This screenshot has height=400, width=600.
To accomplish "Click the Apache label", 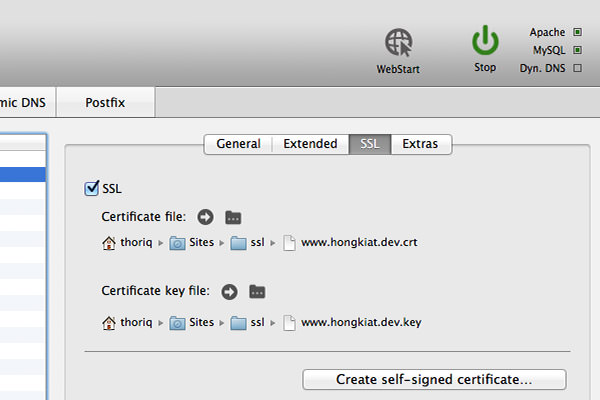I will [x=547, y=32].
